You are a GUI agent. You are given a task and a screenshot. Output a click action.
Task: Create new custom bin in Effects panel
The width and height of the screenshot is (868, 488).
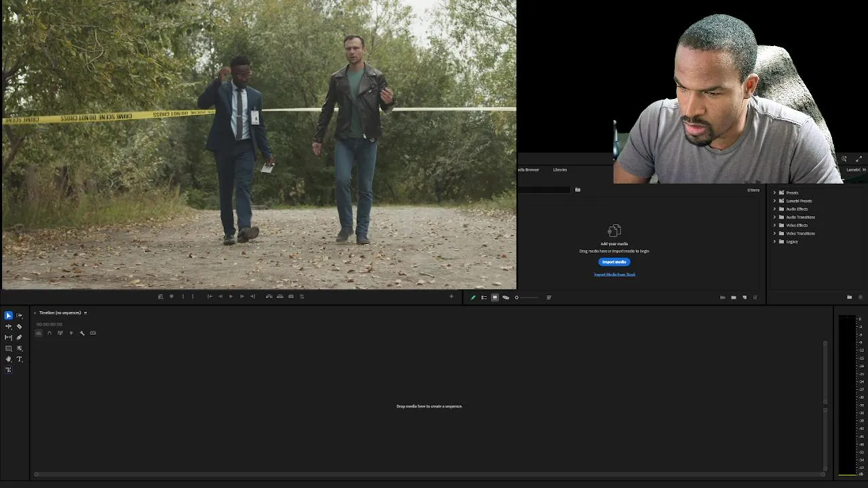849,297
